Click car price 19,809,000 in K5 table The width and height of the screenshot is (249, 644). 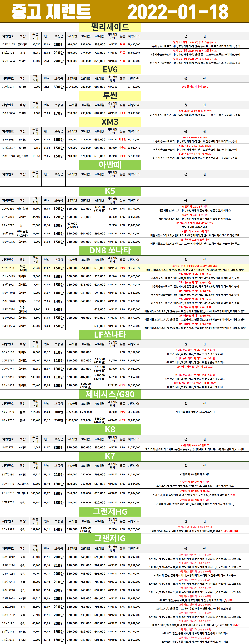[x=134, y=225]
